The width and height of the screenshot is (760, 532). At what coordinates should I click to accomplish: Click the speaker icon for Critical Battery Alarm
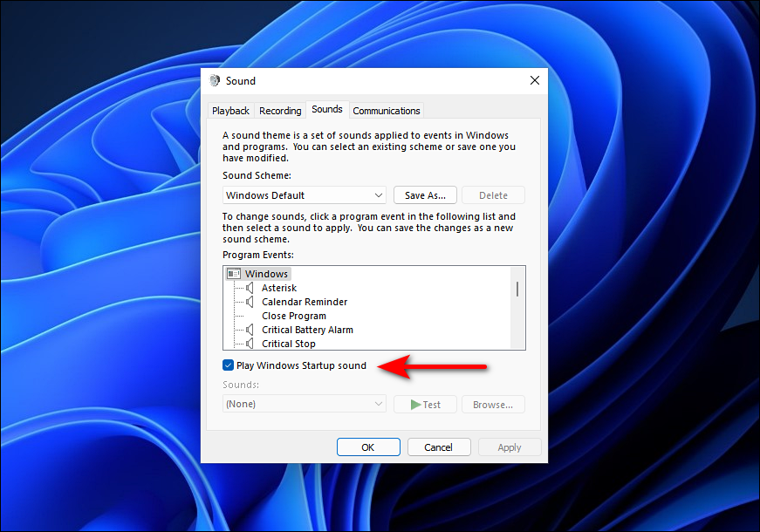click(251, 330)
